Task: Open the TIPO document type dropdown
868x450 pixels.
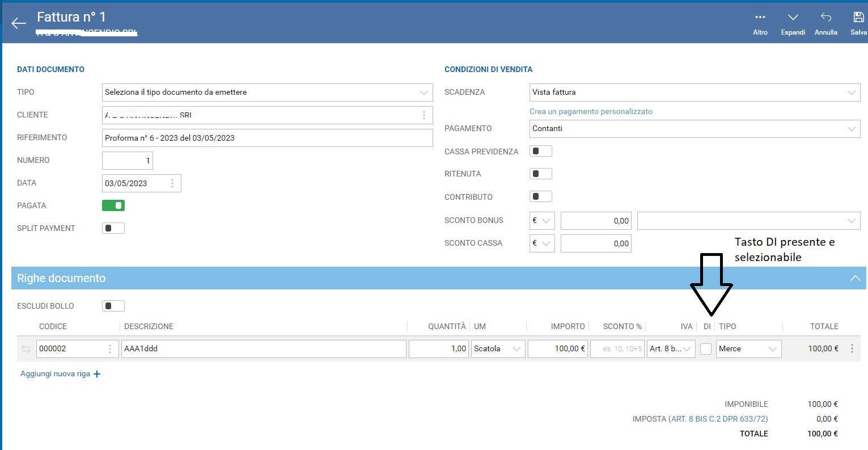Action: (x=267, y=92)
